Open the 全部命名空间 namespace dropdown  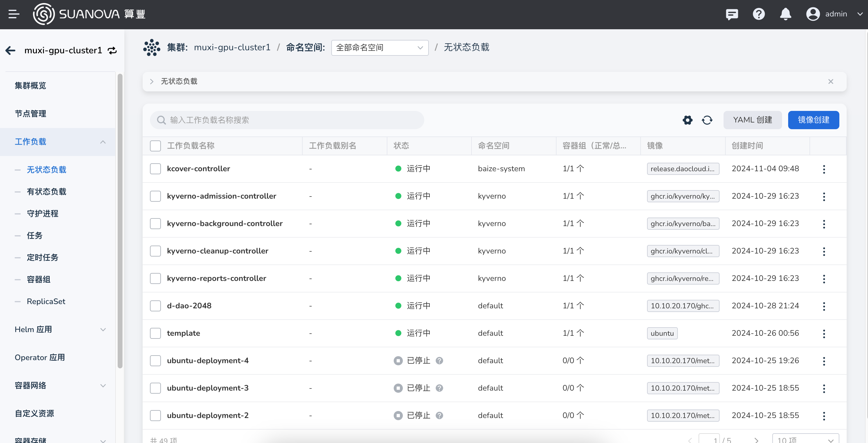pyautogui.click(x=380, y=48)
